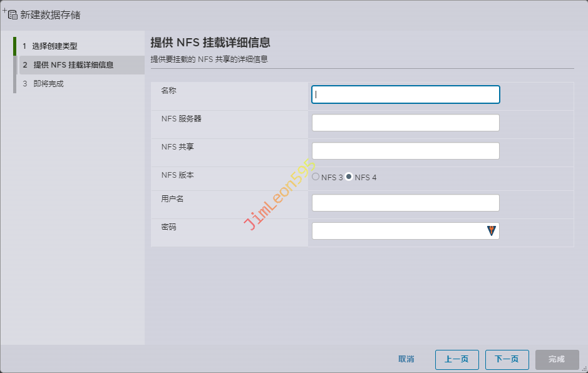Click the NFS 版本 row label
588x373 pixels.
(177, 175)
